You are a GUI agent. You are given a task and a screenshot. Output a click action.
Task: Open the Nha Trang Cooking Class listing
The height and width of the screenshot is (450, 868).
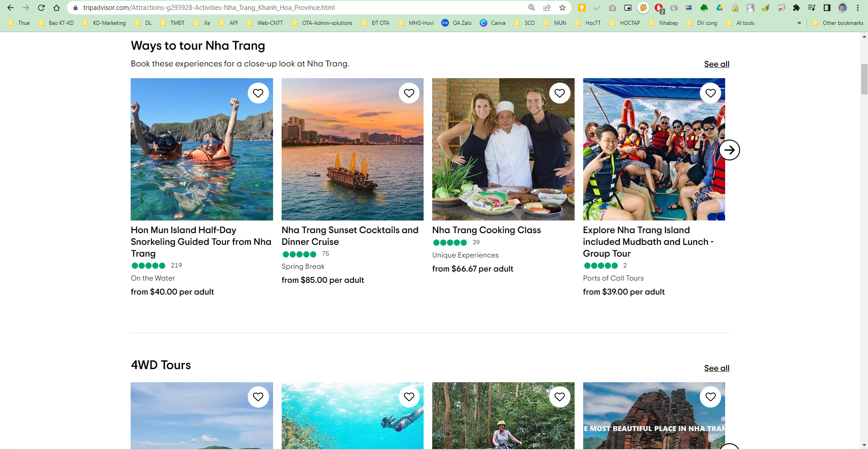486,230
